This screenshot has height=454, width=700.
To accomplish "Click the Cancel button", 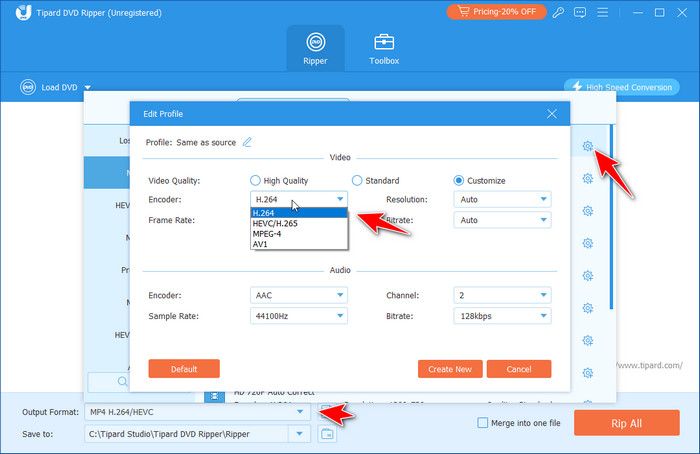I will (x=519, y=369).
